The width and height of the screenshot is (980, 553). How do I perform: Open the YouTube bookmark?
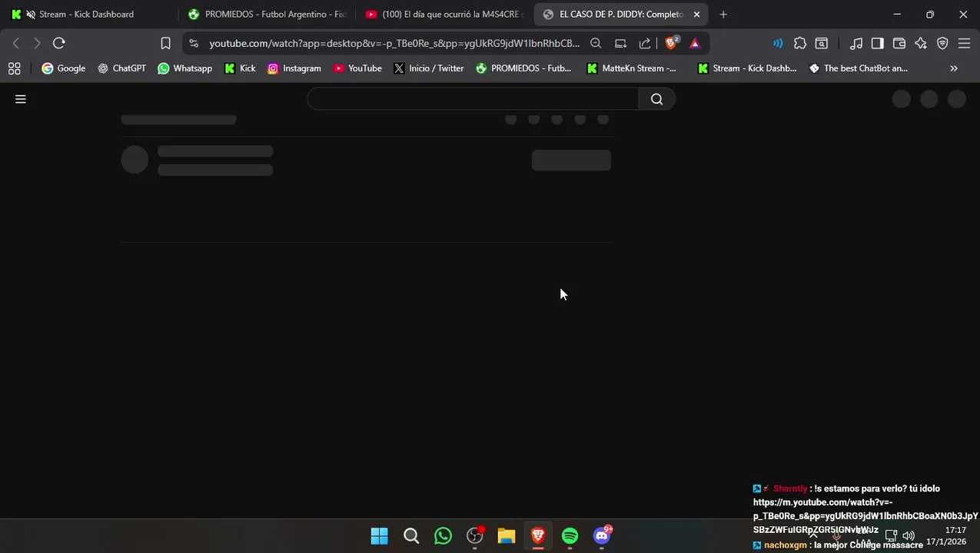pyautogui.click(x=357, y=68)
